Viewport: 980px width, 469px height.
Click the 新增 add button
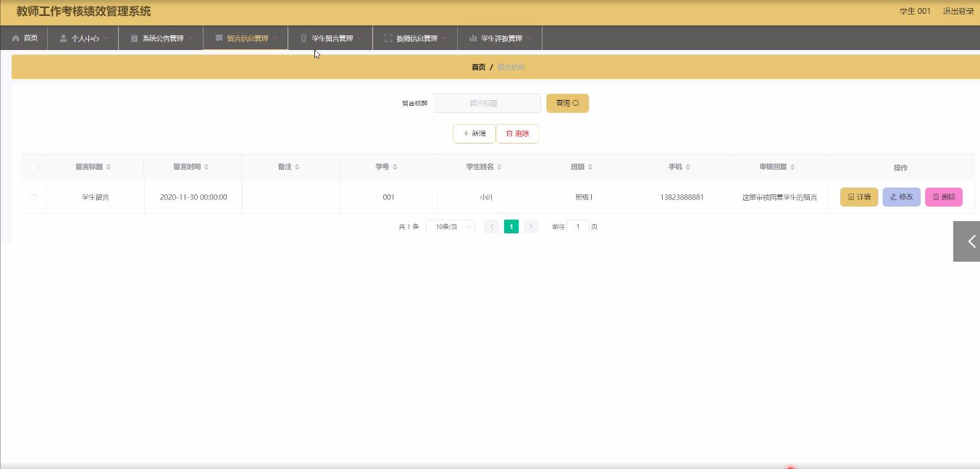[474, 133]
